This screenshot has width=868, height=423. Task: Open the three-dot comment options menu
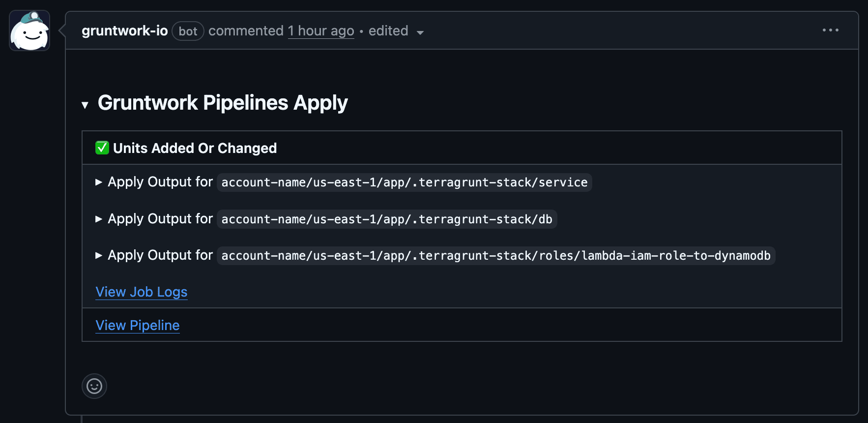tap(831, 30)
